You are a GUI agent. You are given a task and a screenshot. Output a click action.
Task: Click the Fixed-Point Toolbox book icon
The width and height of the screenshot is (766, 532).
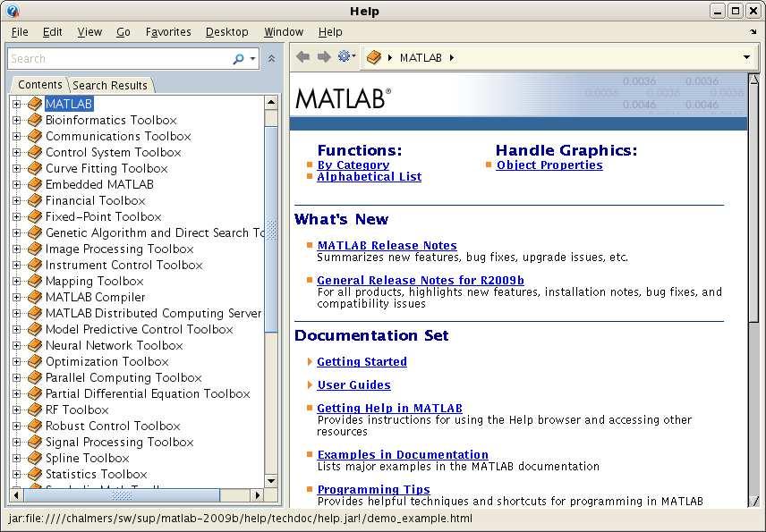[35, 216]
